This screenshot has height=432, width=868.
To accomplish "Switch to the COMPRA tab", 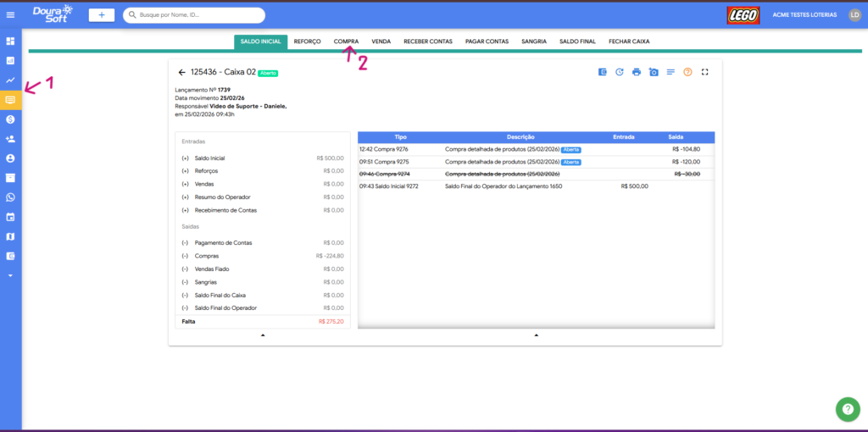I will (346, 41).
